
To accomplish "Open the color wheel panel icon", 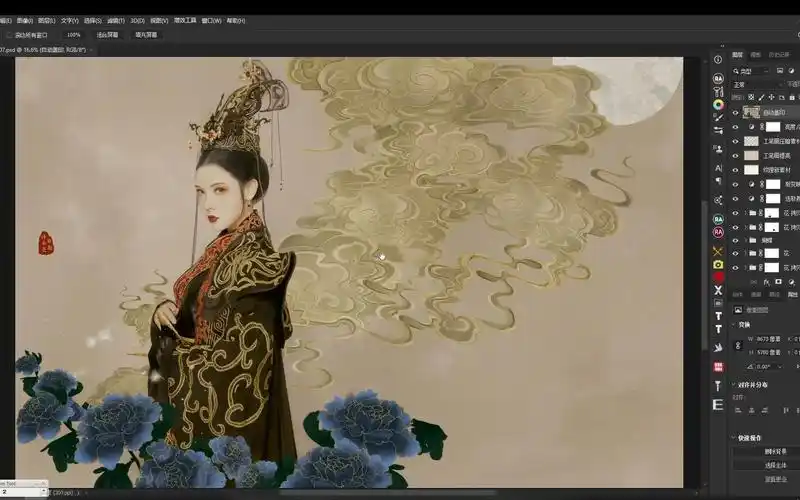I will tap(718, 105).
